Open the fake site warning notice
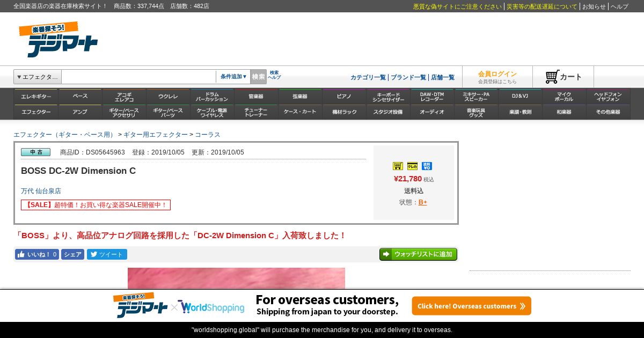 pos(457,6)
